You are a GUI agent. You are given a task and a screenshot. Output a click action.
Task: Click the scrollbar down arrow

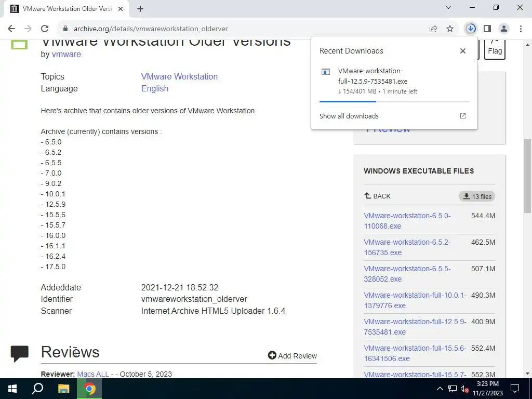pos(527,374)
